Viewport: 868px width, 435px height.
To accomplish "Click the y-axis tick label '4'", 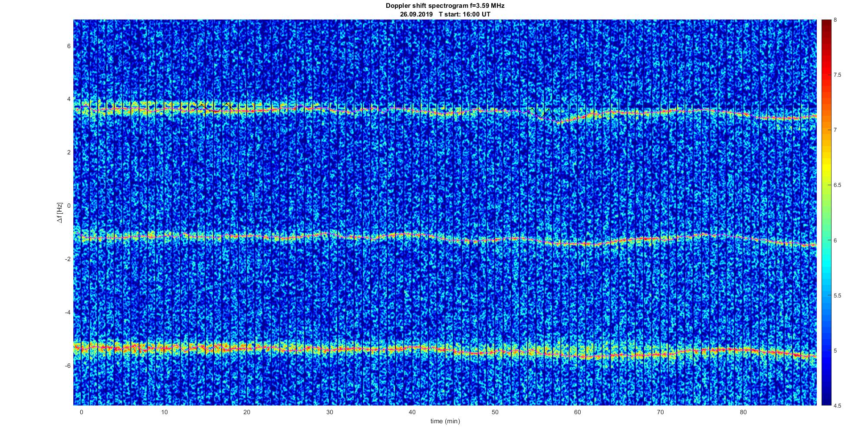I will [x=68, y=99].
